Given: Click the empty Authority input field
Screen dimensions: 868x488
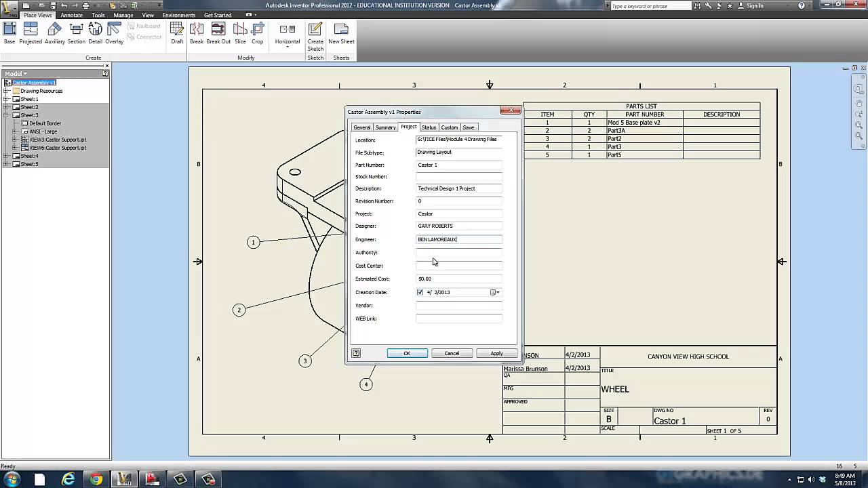Looking at the screenshot, I should tap(459, 252).
